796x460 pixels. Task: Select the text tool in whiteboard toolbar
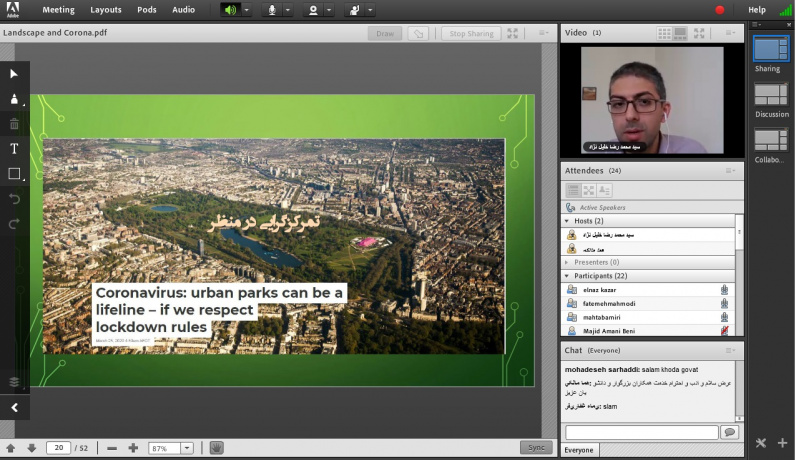pos(14,148)
